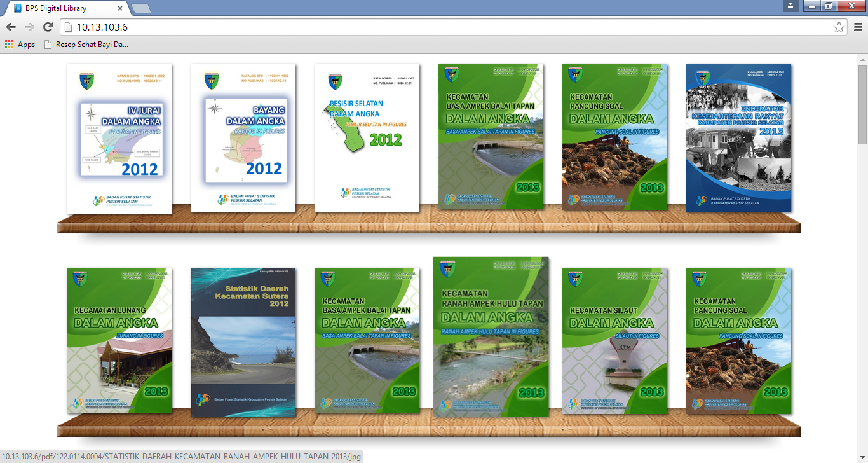The image size is (868, 463).
Task: Close the Chrome window
Action: tap(851, 6)
